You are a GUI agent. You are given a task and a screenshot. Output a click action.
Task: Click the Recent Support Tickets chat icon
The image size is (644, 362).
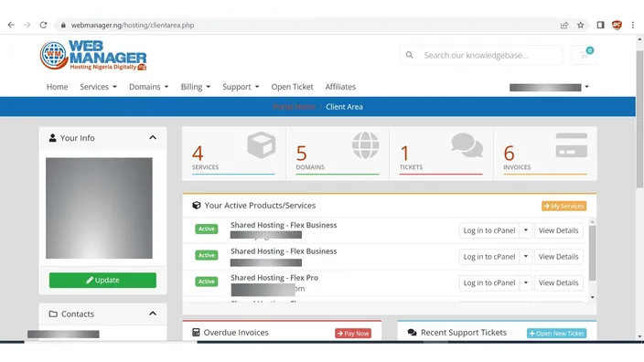point(412,333)
